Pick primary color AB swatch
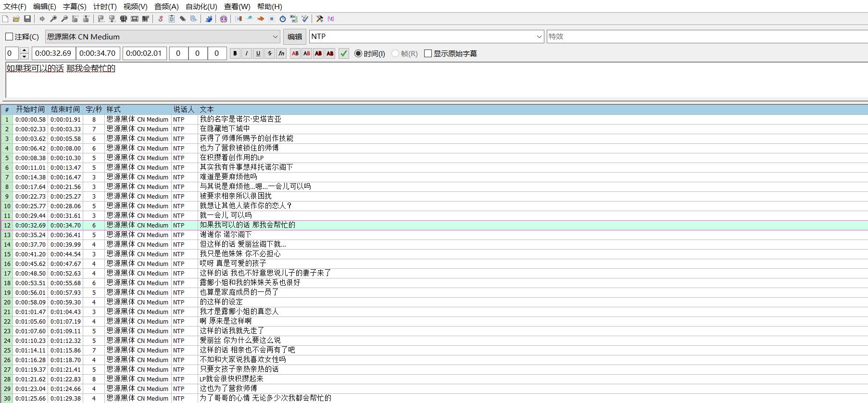 295,53
